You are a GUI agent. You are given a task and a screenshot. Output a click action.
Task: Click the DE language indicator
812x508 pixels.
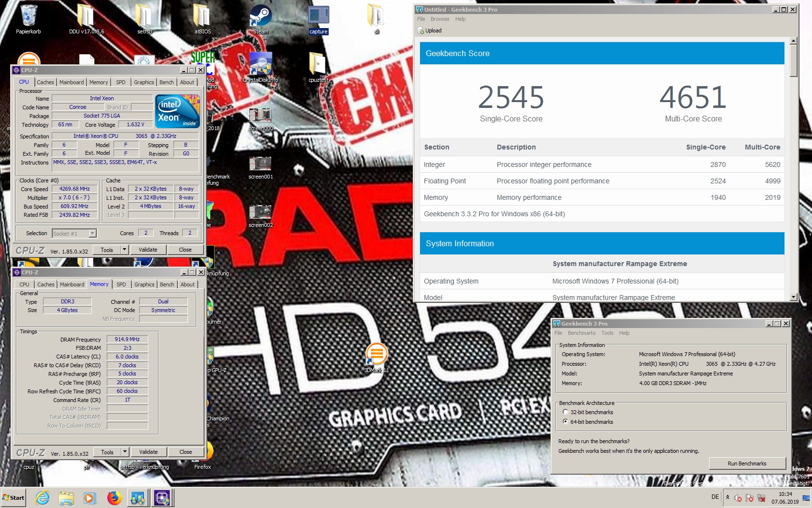(715, 497)
